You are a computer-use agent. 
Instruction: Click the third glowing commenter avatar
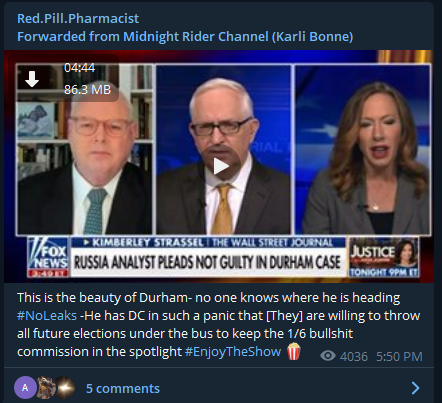(64, 388)
